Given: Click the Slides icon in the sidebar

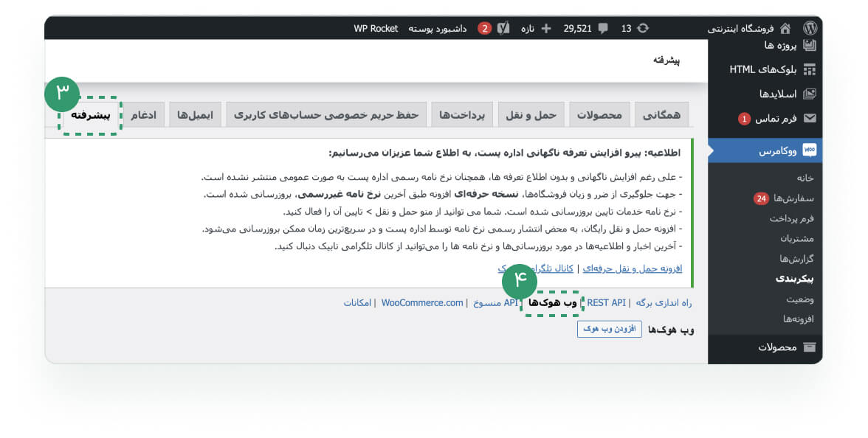Looking at the screenshot, I should point(809,94).
